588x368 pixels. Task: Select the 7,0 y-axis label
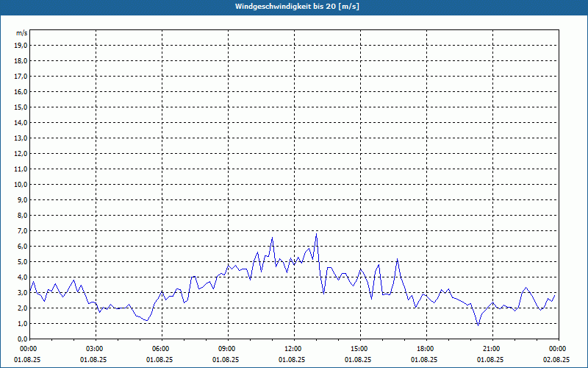click(22, 231)
